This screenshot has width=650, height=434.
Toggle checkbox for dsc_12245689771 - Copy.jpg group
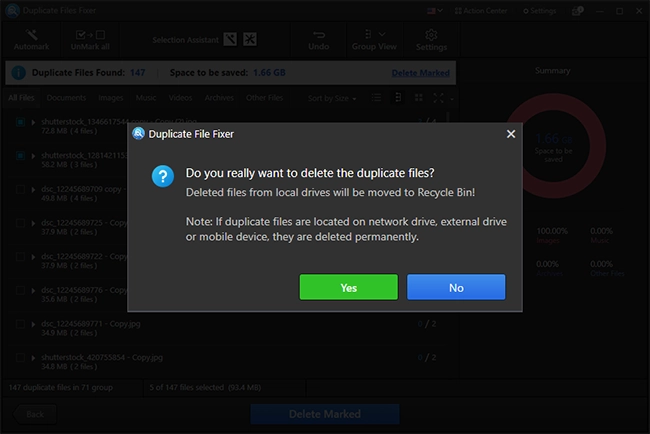coord(20,324)
